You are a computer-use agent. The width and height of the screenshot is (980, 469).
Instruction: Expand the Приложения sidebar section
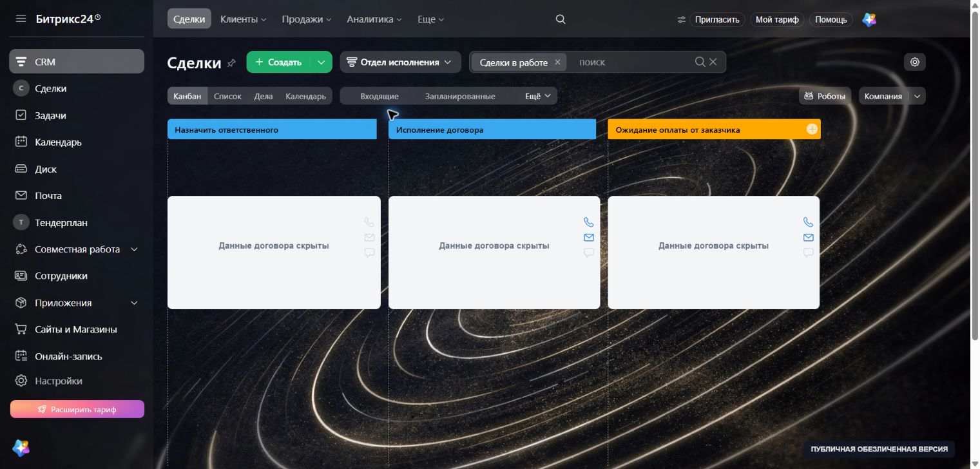pyautogui.click(x=134, y=303)
